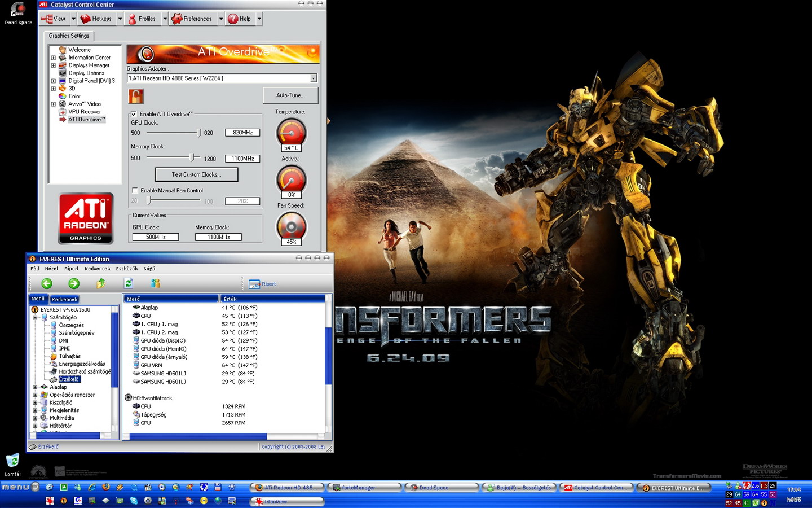Click the EVEREST users toolbar icon
This screenshot has width=812, height=508.
coord(155,283)
